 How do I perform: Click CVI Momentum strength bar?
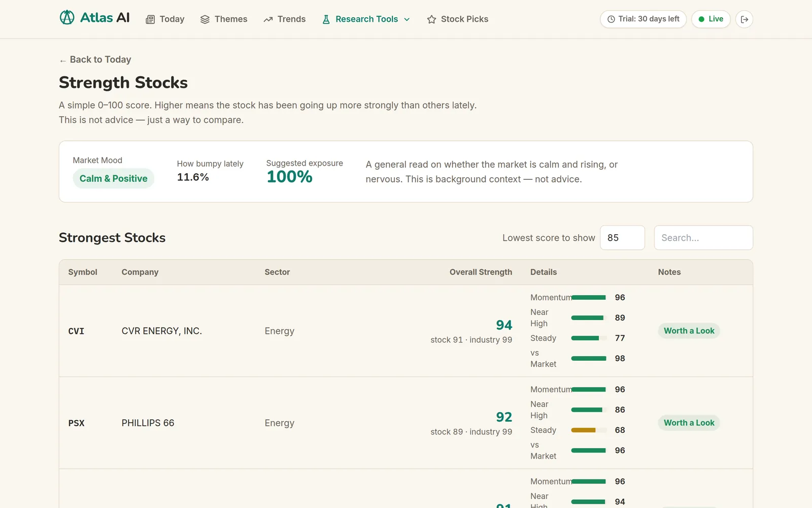point(589,298)
